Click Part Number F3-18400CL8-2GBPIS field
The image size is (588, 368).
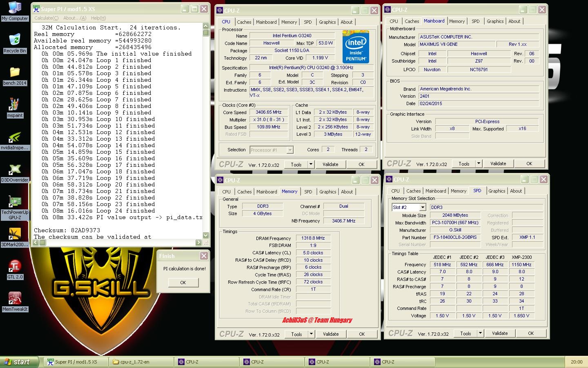(455, 237)
